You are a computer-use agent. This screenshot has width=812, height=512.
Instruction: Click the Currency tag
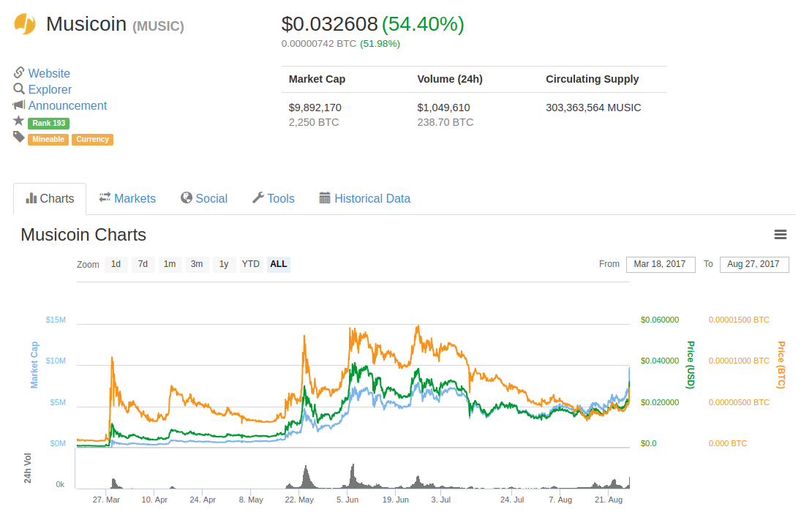pos(93,139)
